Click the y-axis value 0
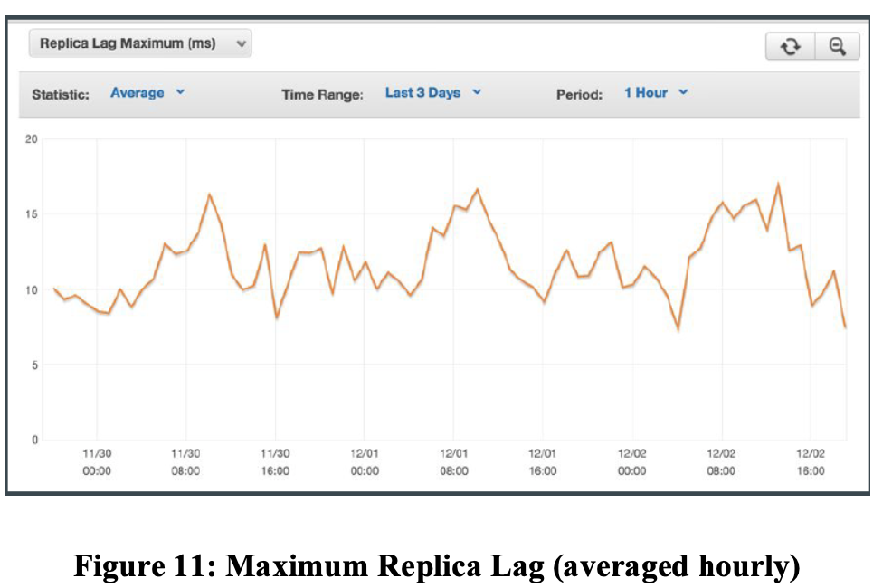 pyautogui.click(x=34, y=441)
